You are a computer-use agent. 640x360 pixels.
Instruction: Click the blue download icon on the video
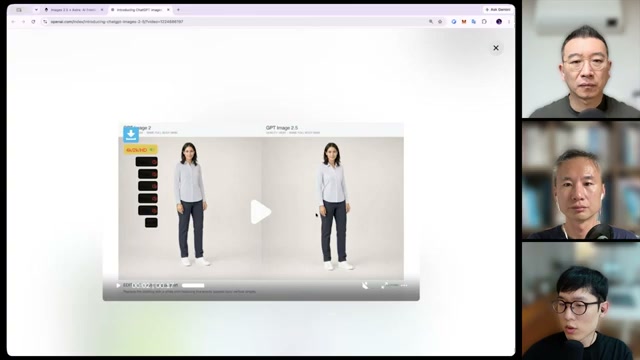click(131, 134)
